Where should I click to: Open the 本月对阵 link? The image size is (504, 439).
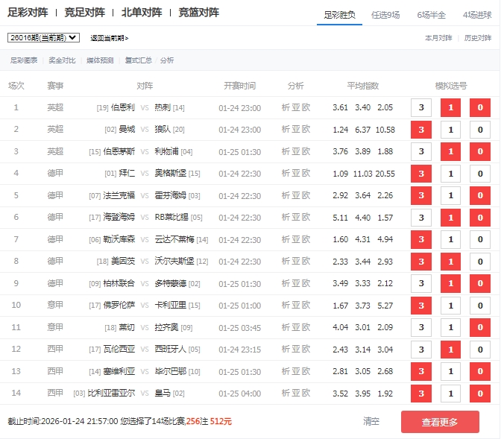tap(438, 38)
